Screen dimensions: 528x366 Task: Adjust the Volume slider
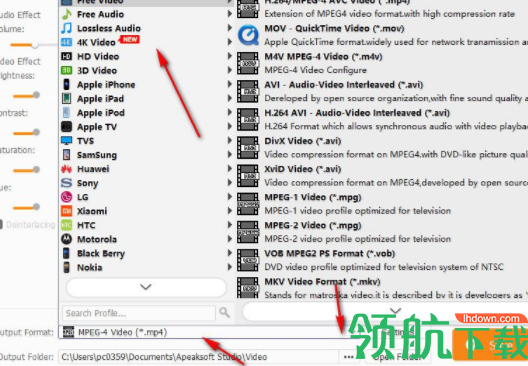pyautogui.click(x=35, y=44)
